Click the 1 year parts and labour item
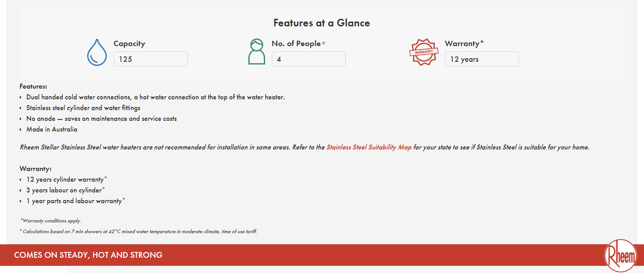This screenshot has width=644, height=273. click(x=76, y=201)
